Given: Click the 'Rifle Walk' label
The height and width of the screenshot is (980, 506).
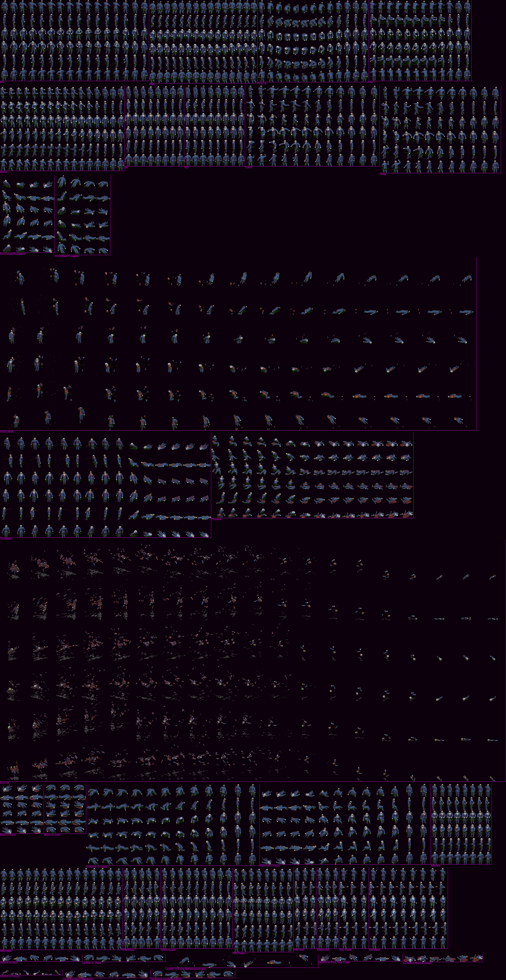Looking at the screenshot, I should click(6, 951).
